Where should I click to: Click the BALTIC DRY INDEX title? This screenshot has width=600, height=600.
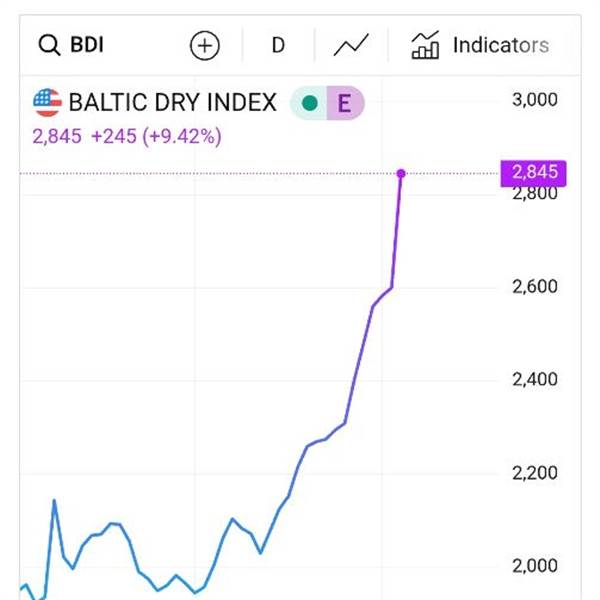tap(172, 103)
